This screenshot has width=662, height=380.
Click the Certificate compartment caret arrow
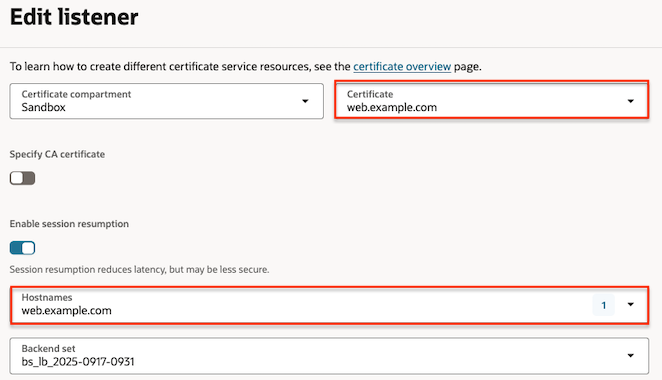(x=305, y=101)
